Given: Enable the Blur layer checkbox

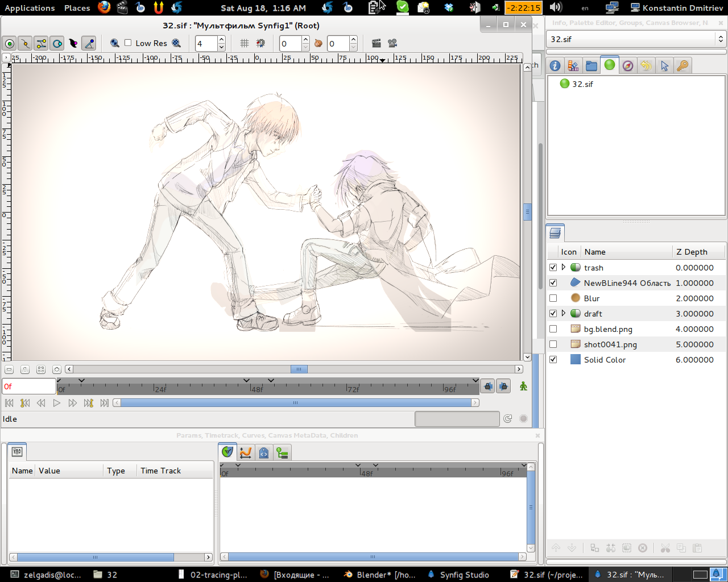Looking at the screenshot, I should tap(553, 298).
